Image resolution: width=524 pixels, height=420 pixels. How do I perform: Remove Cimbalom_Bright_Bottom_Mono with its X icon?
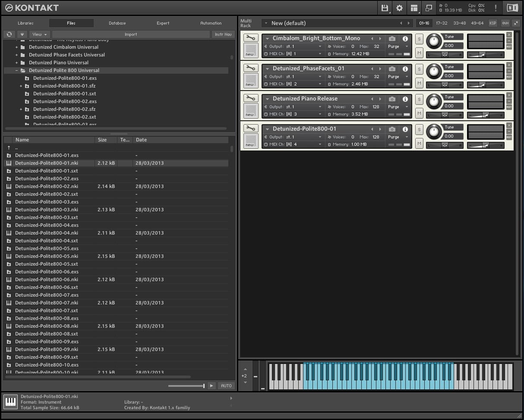[x=509, y=34]
